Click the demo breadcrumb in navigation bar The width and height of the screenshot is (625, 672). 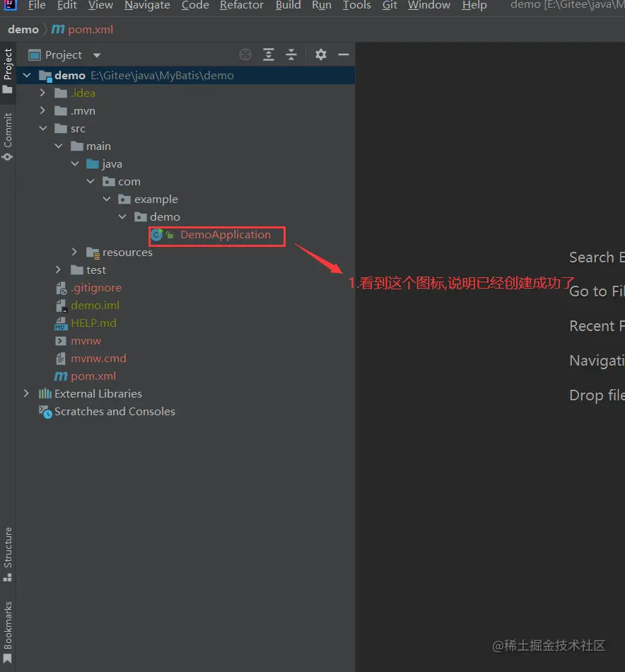point(23,30)
